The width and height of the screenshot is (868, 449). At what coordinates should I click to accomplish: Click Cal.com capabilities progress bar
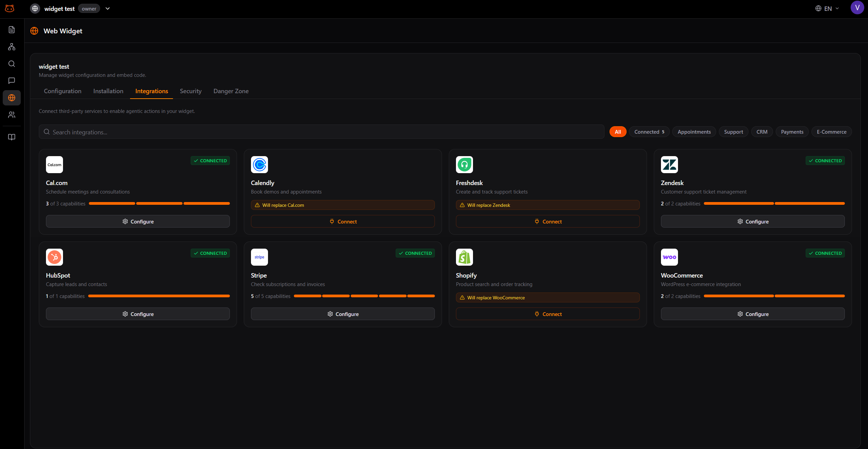[x=159, y=203]
